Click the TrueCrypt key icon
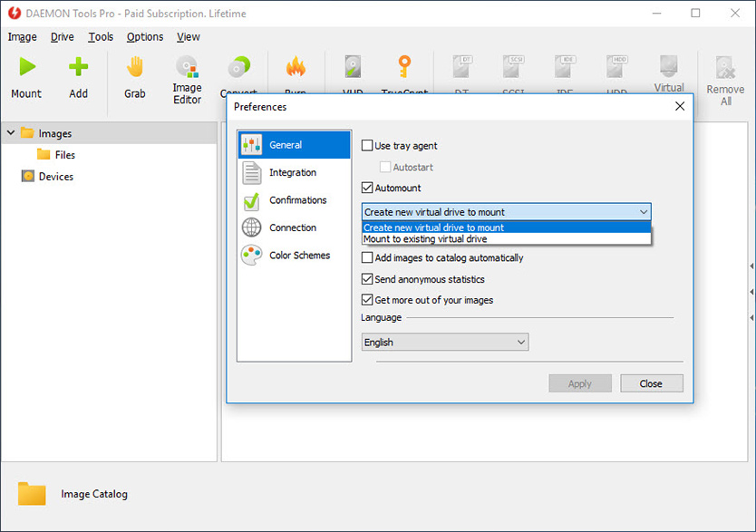Viewport: 756px width, 532px height. tap(404, 66)
